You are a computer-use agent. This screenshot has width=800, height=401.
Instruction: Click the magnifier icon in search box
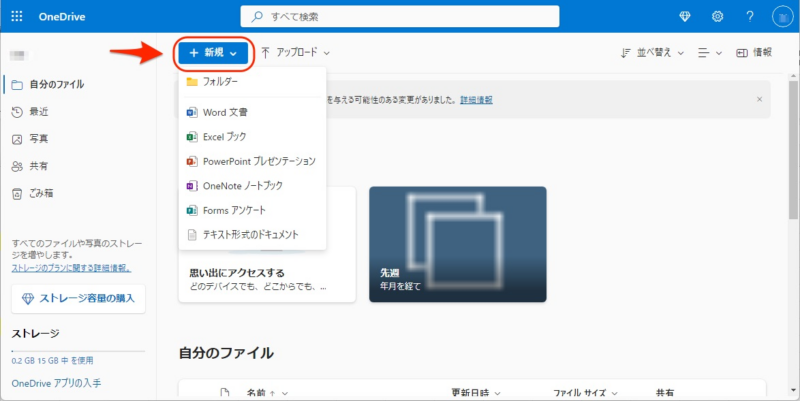pyautogui.click(x=257, y=16)
